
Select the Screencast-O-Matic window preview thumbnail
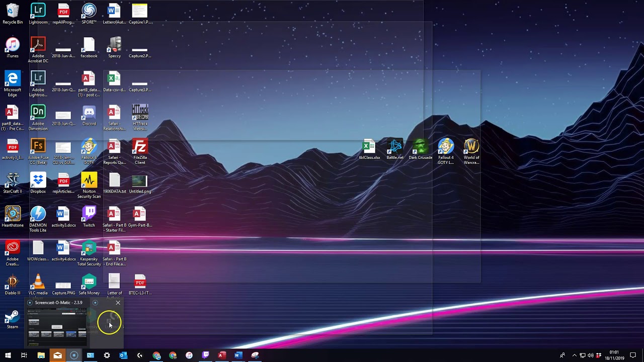click(x=57, y=327)
